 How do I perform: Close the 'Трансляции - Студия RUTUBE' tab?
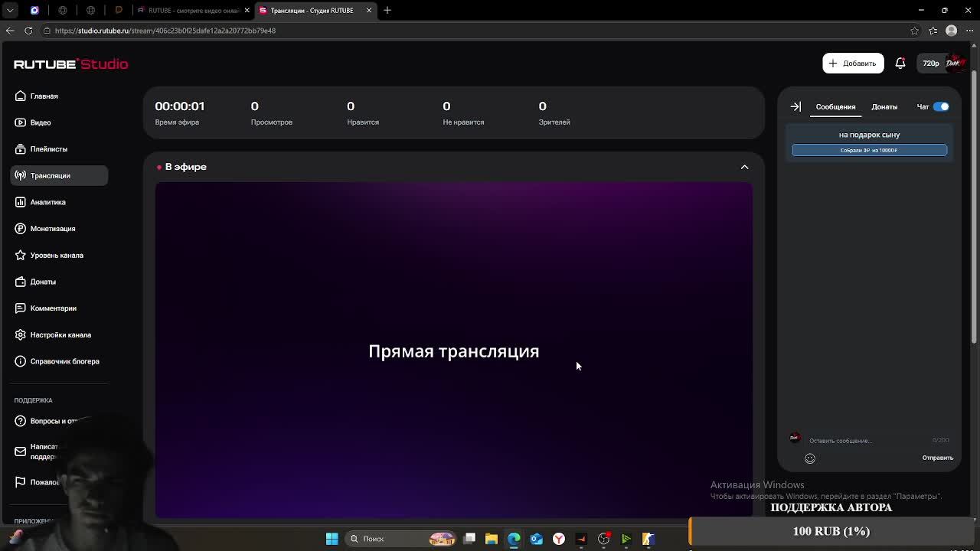pyautogui.click(x=369, y=11)
